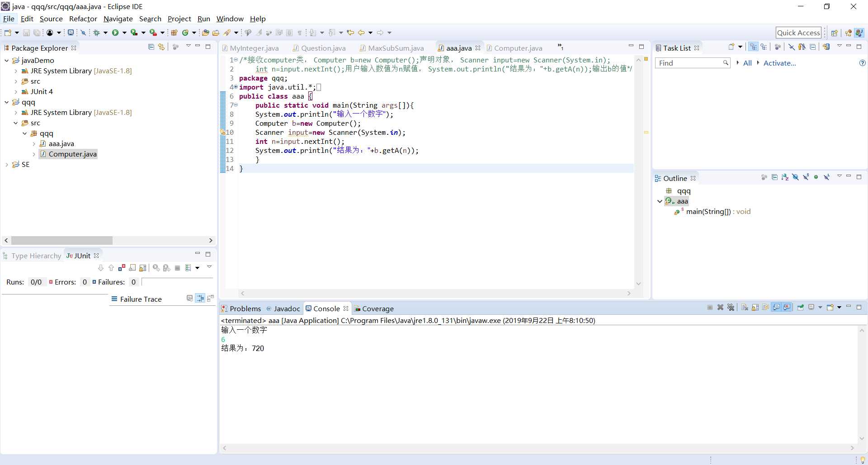Click the Debug bug icon in toolbar
Viewport: 868px width, 465px height.
click(x=96, y=33)
